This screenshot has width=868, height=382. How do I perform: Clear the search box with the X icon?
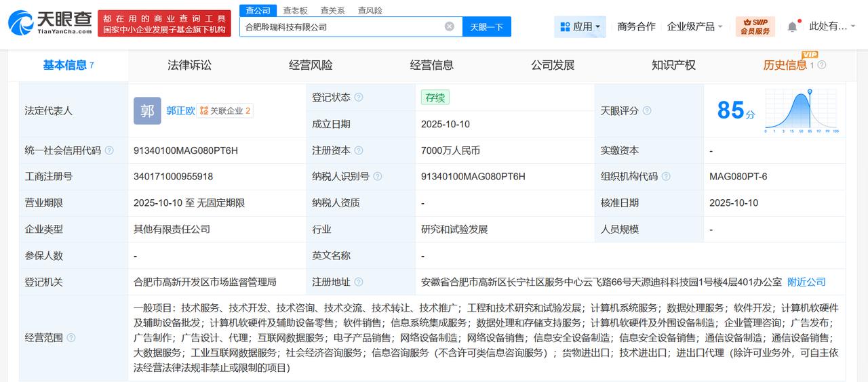click(450, 26)
